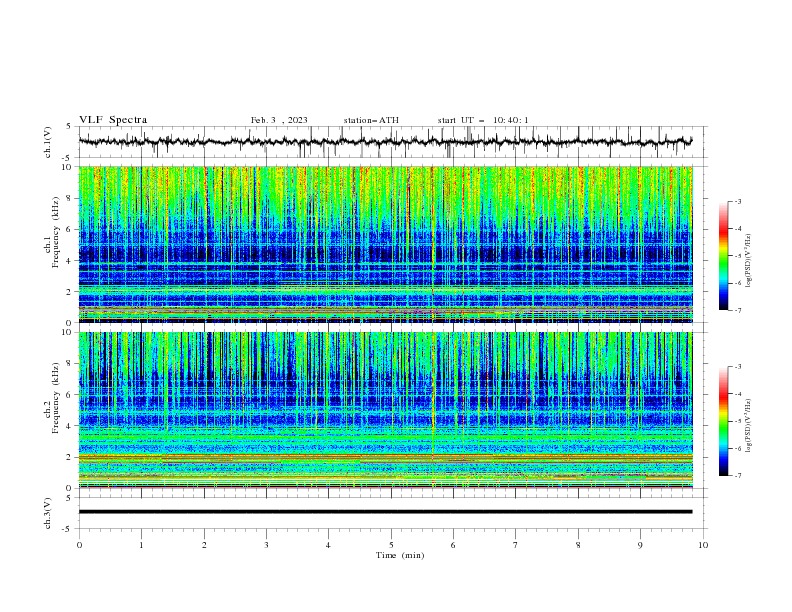Click the "-7" tick of ch.1 colorbar

pos(737,310)
